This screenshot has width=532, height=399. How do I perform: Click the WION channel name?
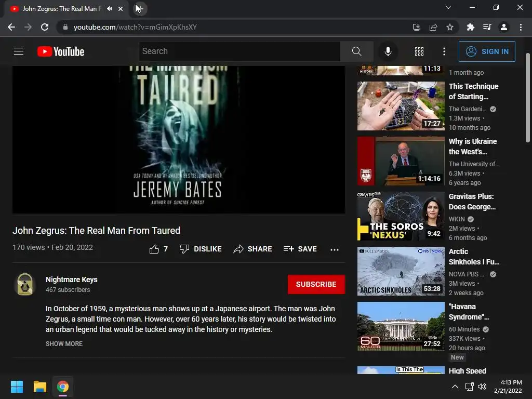pyautogui.click(x=457, y=219)
